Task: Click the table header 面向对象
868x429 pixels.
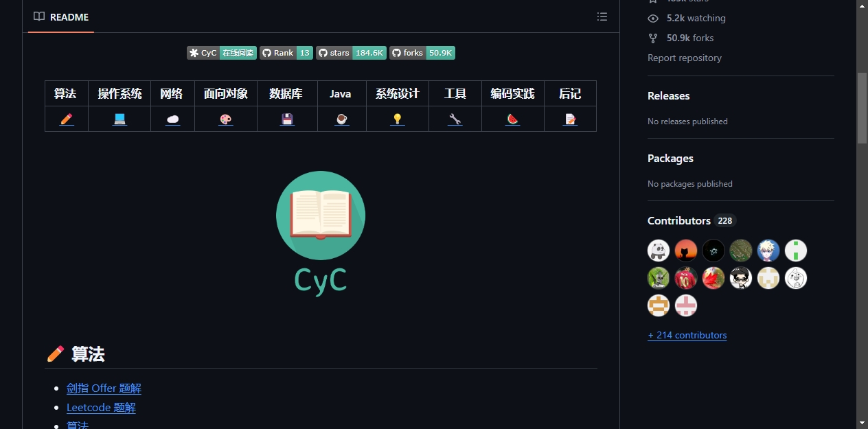Action: pyautogui.click(x=226, y=93)
